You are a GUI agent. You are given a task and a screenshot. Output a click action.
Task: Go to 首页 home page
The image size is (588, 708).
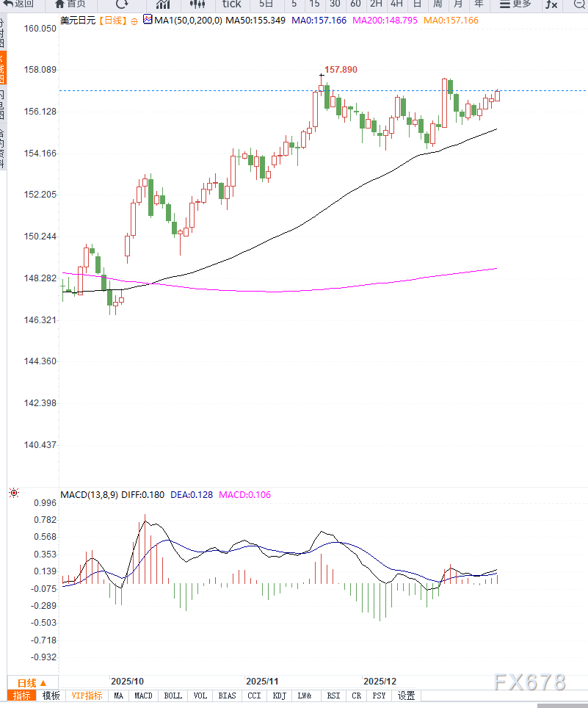pos(70,4)
